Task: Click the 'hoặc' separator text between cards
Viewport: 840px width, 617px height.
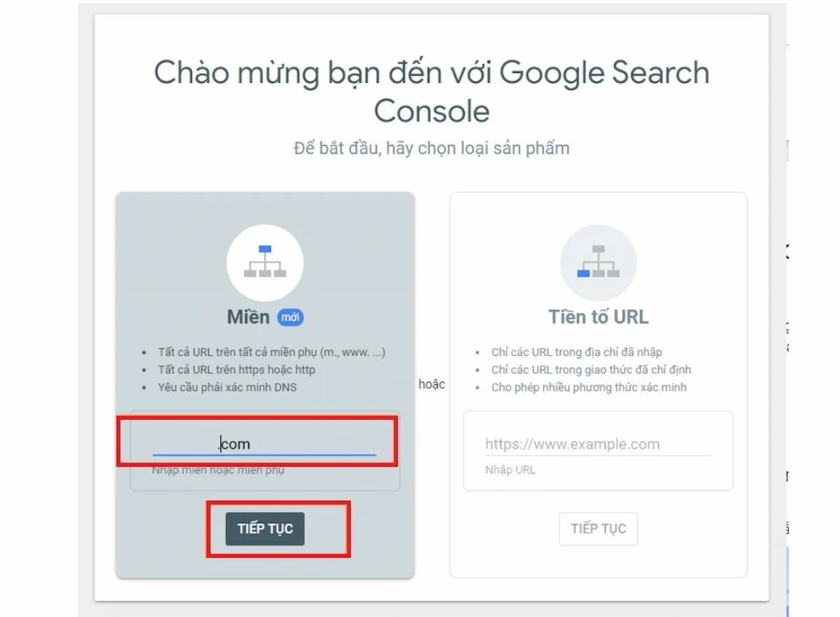Action: tap(432, 384)
